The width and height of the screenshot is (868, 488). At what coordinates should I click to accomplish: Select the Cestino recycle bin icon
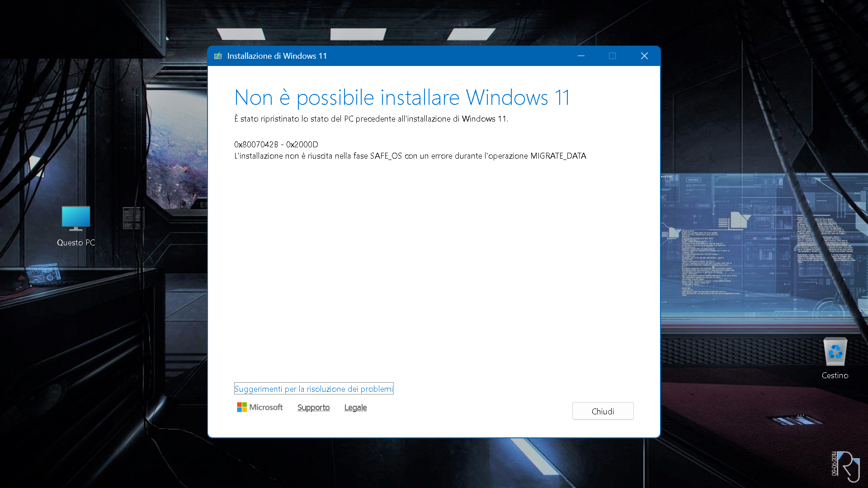pyautogui.click(x=835, y=358)
